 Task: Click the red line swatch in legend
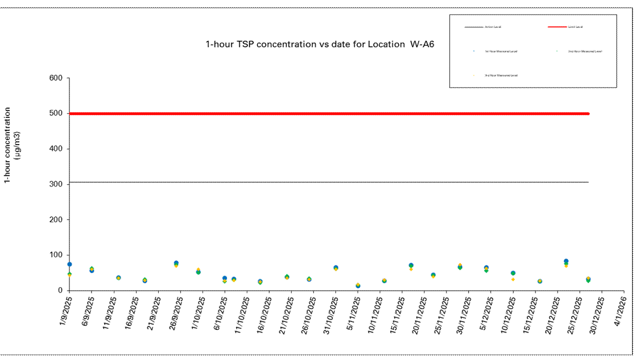557,27
